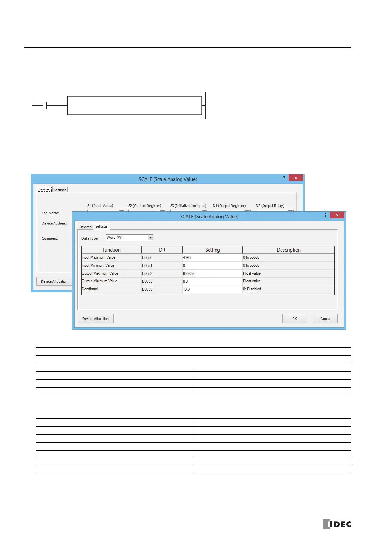Viewport: 392px width, 555px height.
Task: Select the Input Maximum Value row label
Action: tap(98, 257)
